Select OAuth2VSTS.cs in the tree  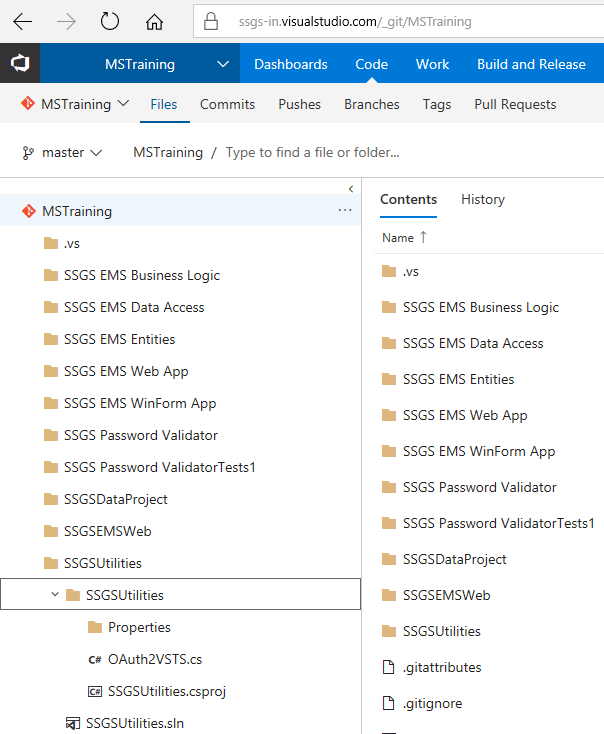click(155, 659)
